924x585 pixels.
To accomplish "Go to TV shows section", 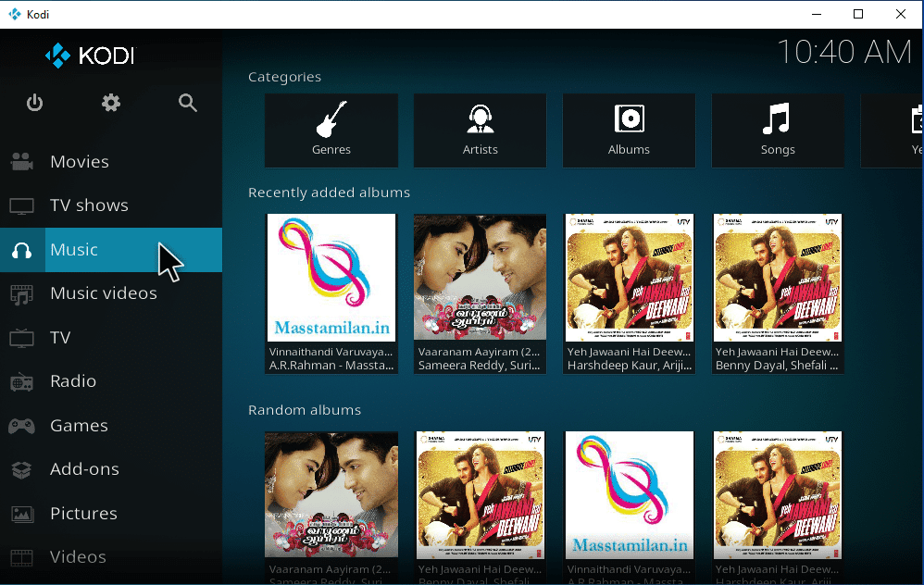I will (x=89, y=205).
